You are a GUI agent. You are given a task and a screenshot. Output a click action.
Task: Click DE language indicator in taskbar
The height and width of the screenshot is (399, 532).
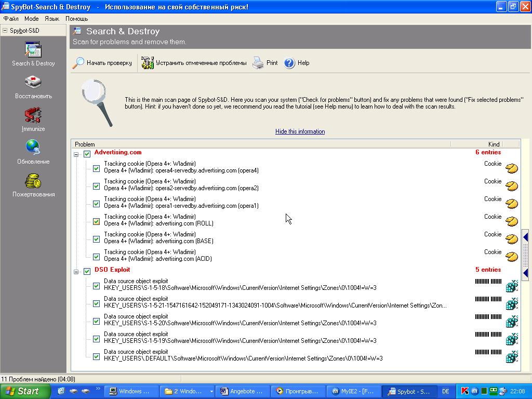pos(445,391)
